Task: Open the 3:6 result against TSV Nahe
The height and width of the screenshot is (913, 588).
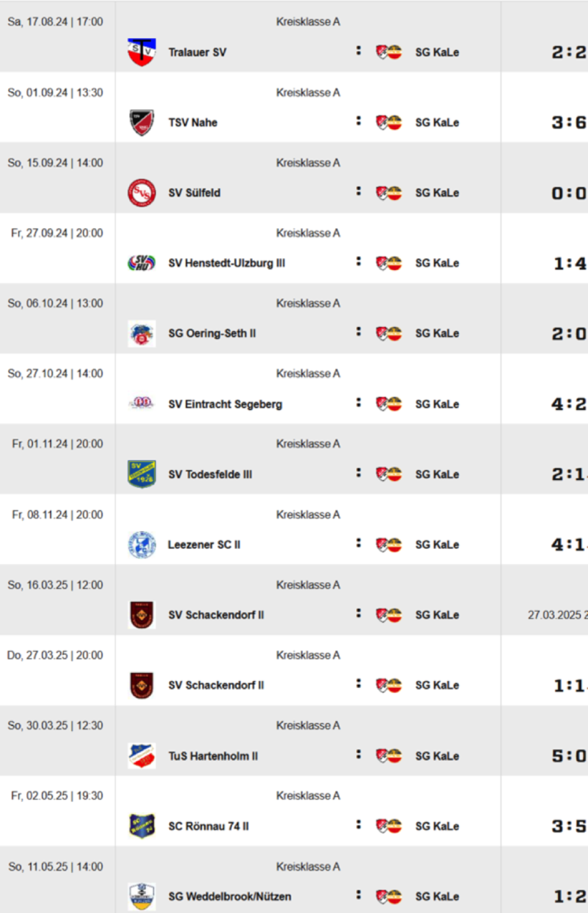Action: 569,122
